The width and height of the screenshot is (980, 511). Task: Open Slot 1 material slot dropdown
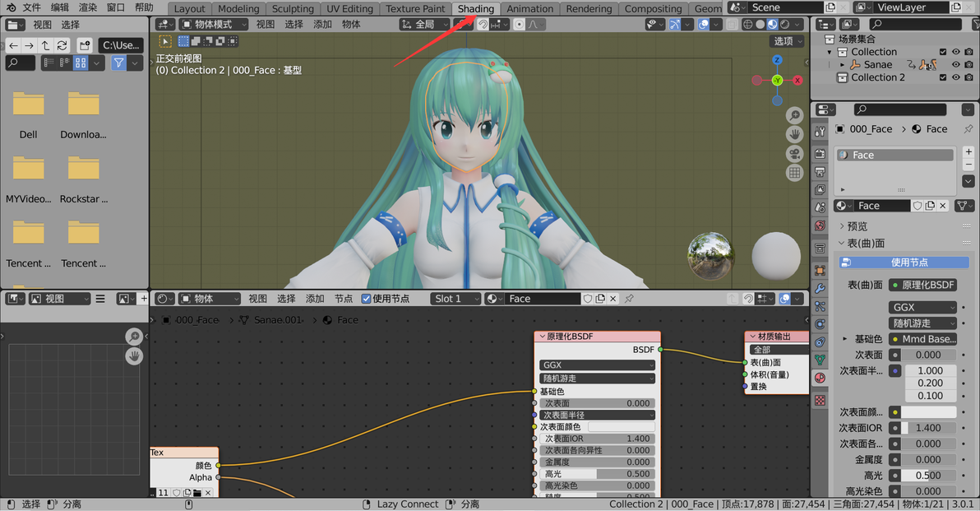(455, 299)
